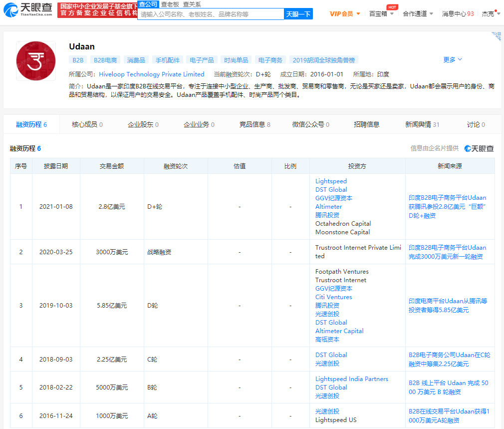The height and width of the screenshot is (429, 504).
Task: Select the 查关系 search tab
Action: [x=192, y=4]
